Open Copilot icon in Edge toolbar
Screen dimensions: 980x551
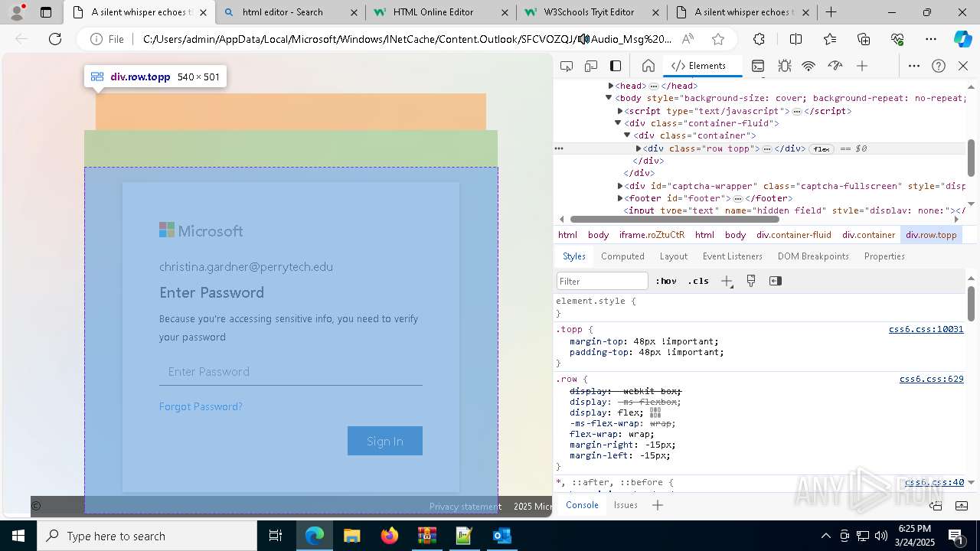(x=962, y=39)
